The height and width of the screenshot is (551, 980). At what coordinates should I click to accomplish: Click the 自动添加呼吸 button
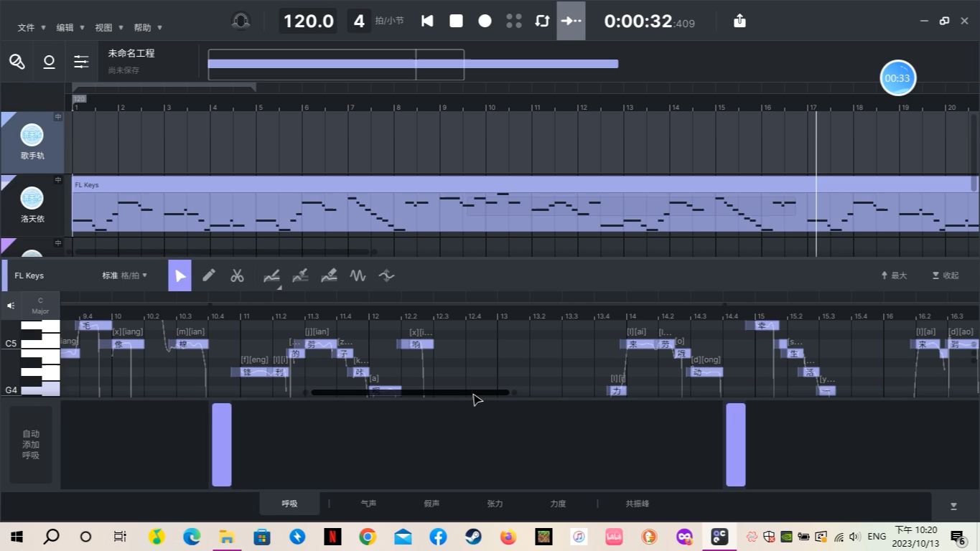[x=31, y=445]
